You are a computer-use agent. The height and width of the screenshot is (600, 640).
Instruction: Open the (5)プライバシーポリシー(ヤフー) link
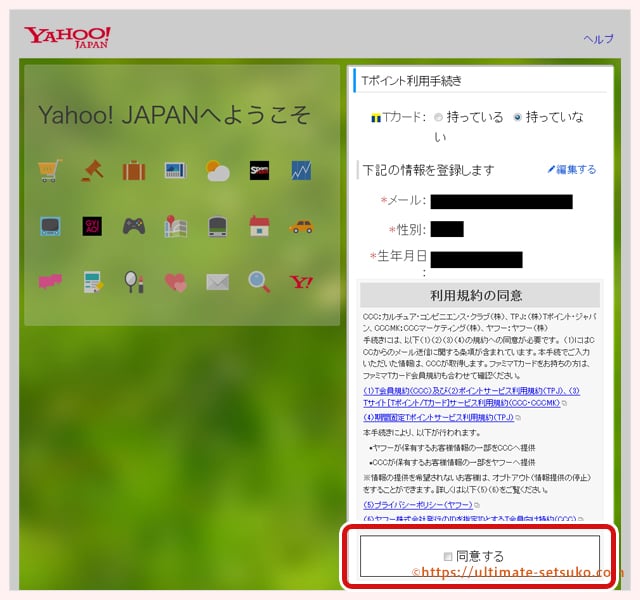tap(418, 505)
